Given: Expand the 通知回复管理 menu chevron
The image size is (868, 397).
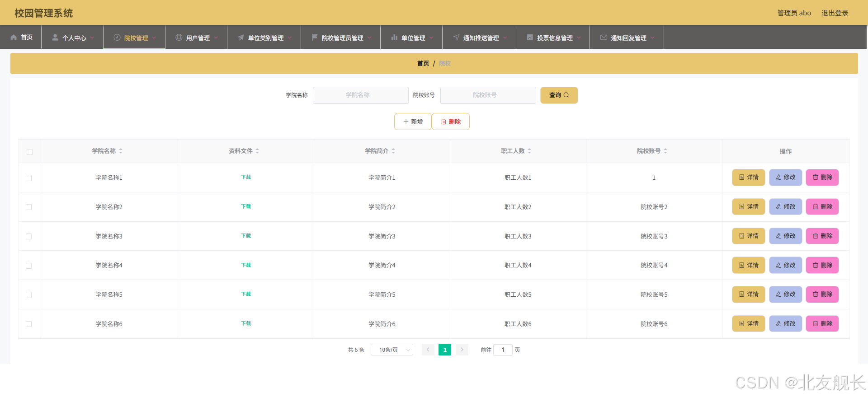Looking at the screenshot, I should [652, 37].
